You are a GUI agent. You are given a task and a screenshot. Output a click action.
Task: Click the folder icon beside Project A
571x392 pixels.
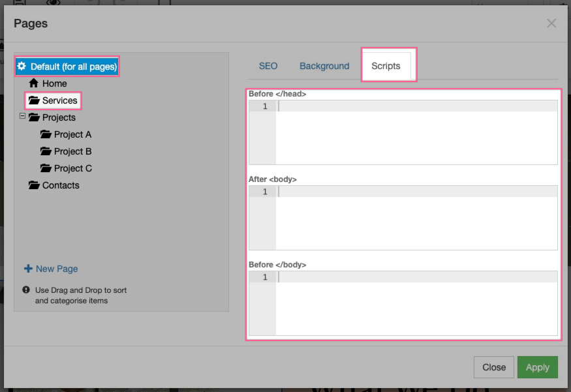click(x=46, y=134)
